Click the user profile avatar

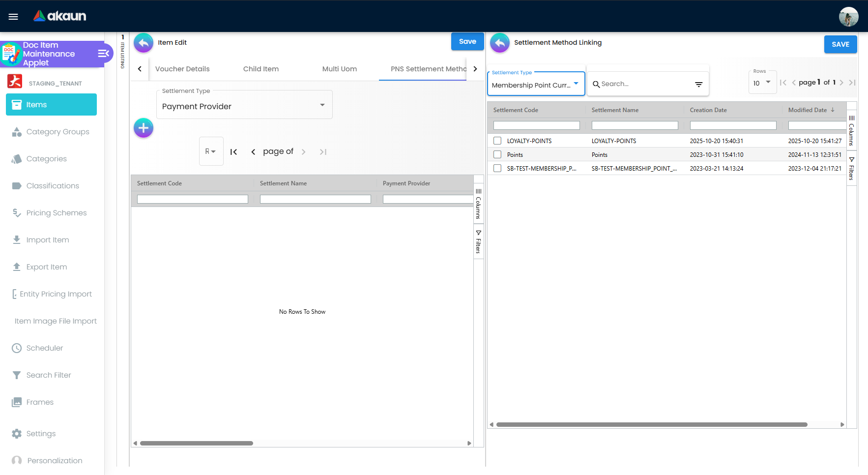(848, 17)
